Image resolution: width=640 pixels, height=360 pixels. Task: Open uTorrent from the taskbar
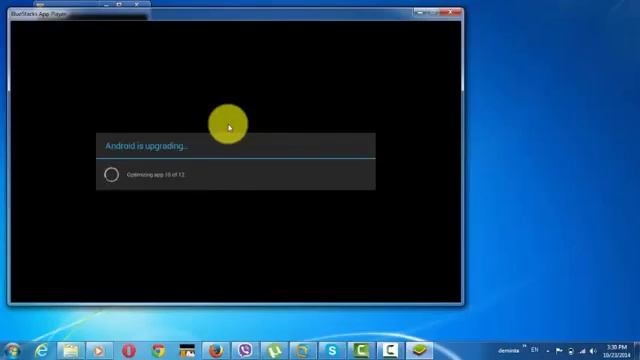coord(274,351)
